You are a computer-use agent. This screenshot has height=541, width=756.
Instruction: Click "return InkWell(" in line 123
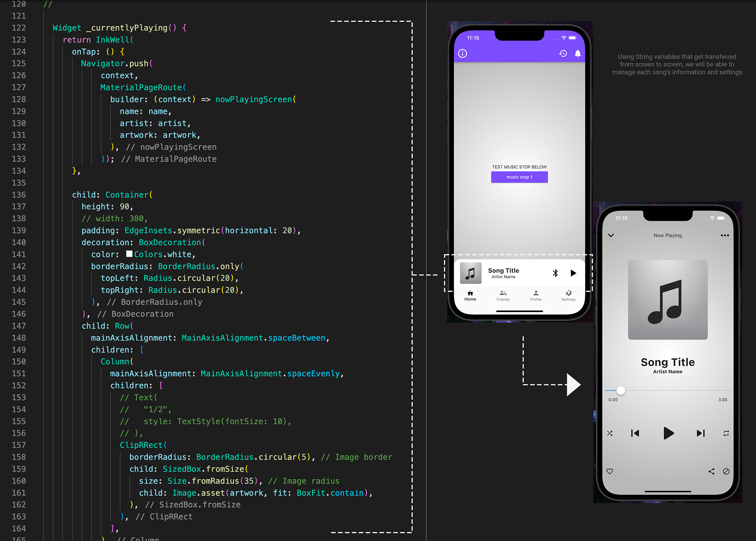tap(98, 40)
